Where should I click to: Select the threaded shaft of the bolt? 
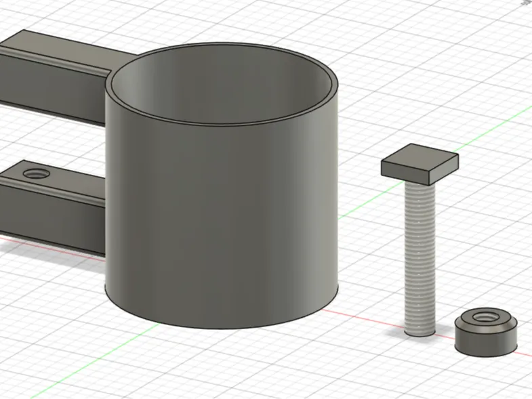[x=420, y=259]
